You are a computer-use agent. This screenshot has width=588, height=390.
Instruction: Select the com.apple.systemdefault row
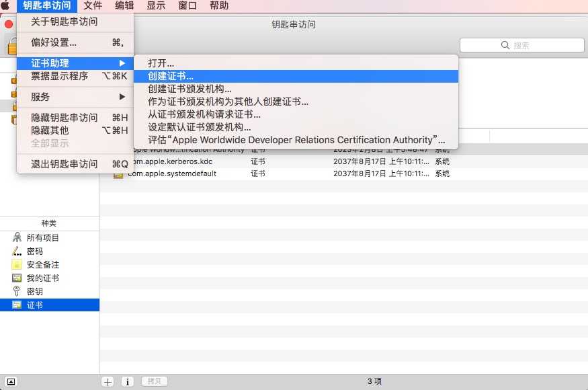[x=344, y=173]
